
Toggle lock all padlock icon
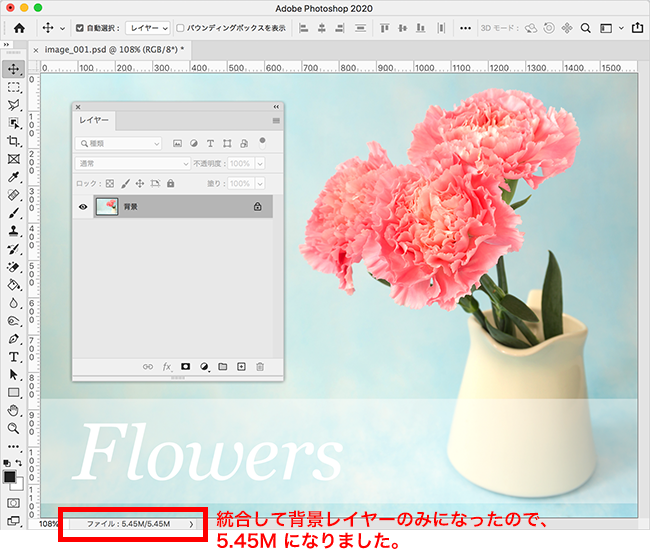tap(170, 183)
